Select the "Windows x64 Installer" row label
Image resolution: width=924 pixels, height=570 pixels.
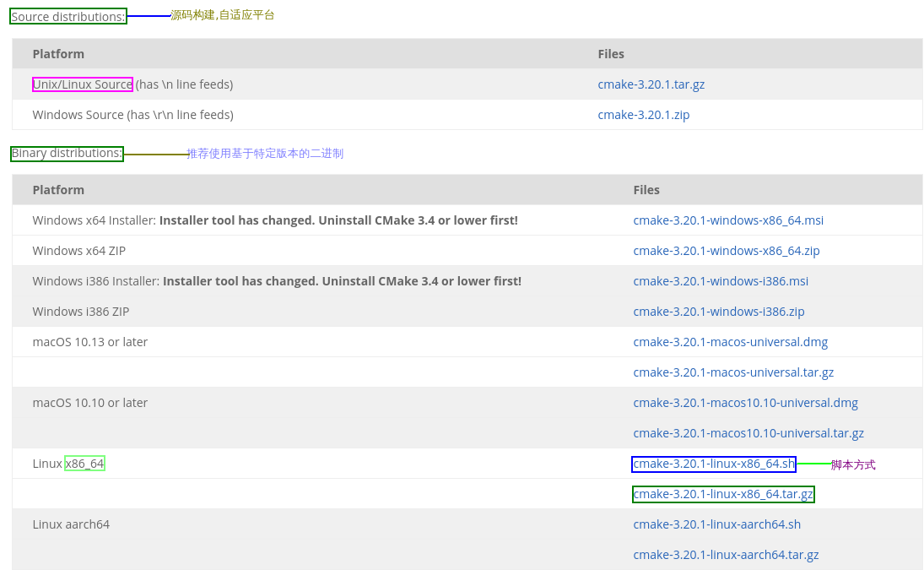(95, 220)
